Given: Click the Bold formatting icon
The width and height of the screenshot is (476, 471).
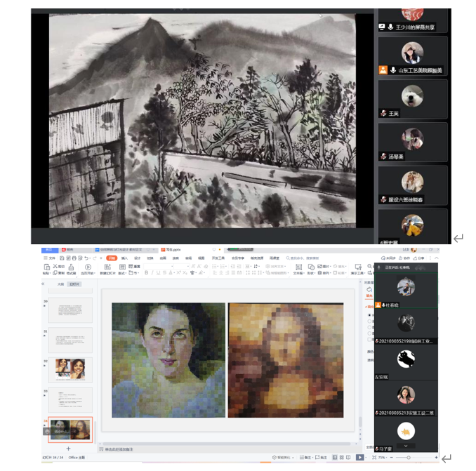Looking at the screenshot, I should 146,273.
